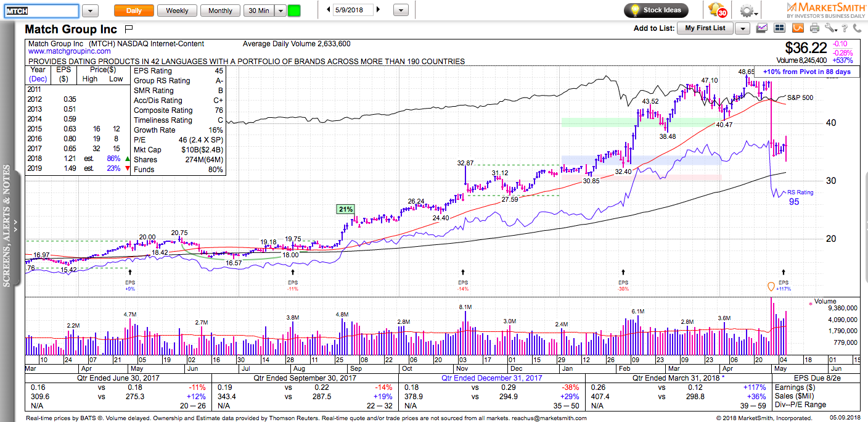The image size is (868, 422).
Task: Open the date options dropdown
Action: (401, 10)
